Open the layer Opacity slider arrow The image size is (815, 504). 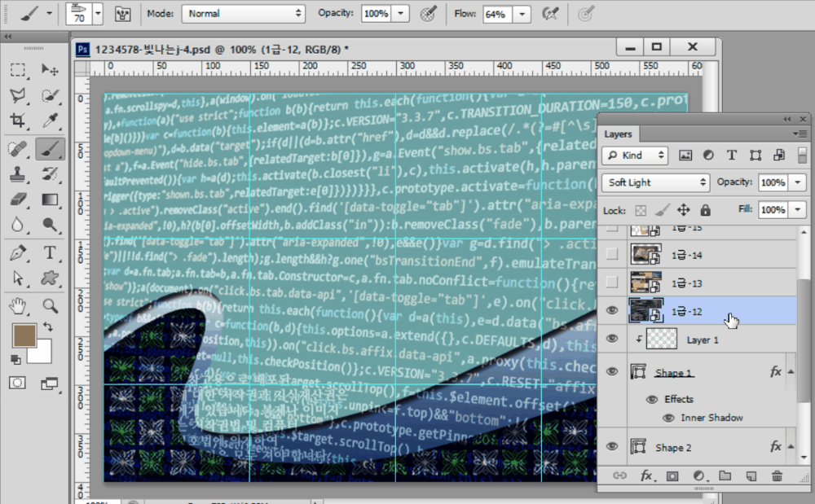[x=797, y=182]
